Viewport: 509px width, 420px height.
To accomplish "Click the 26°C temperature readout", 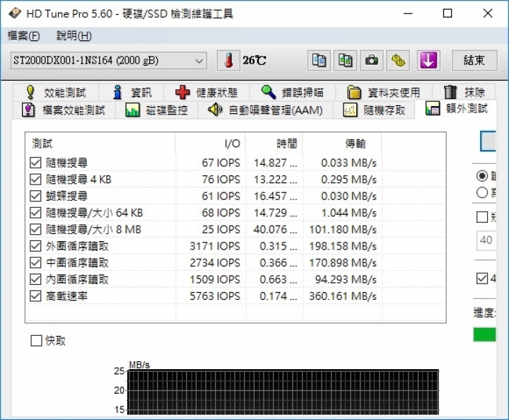I will tap(255, 60).
